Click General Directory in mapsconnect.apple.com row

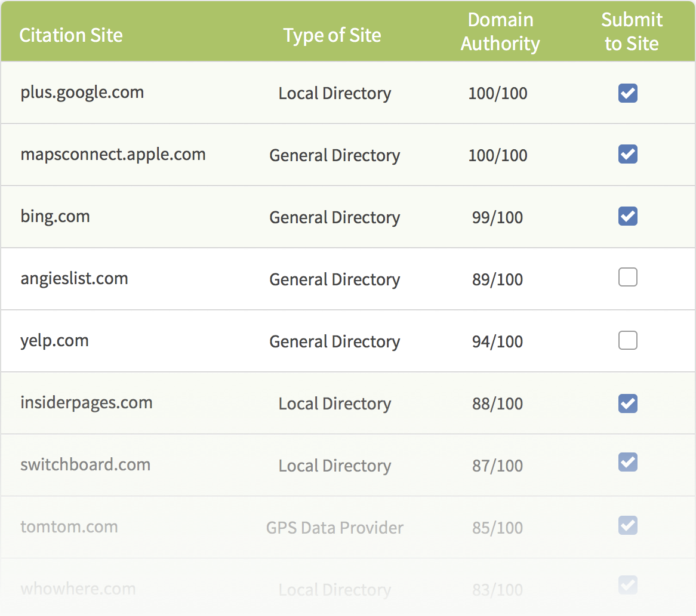click(335, 156)
